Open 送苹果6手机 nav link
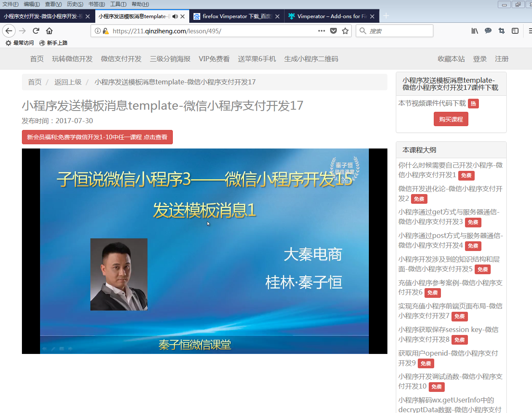The height and width of the screenshot is (413, 532). [x=257, y=59]
